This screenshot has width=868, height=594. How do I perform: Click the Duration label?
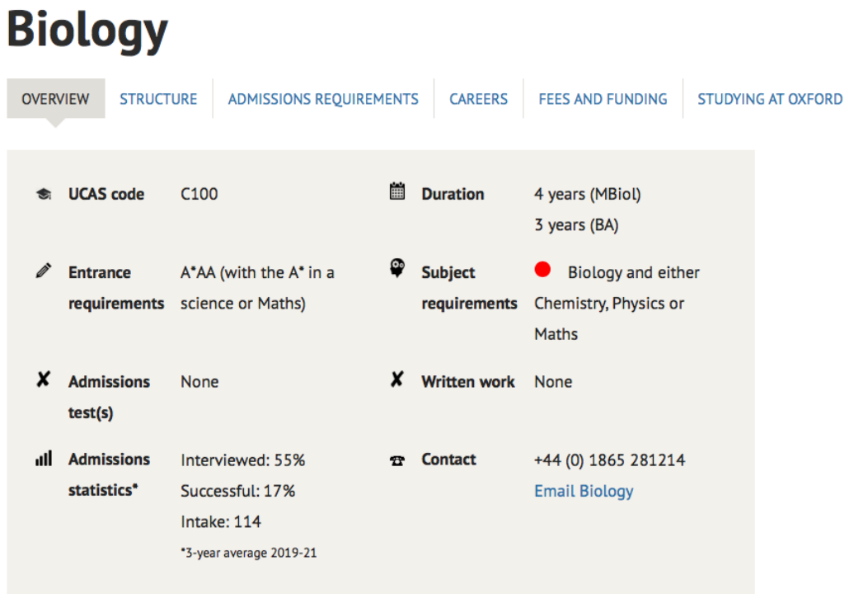453,194
